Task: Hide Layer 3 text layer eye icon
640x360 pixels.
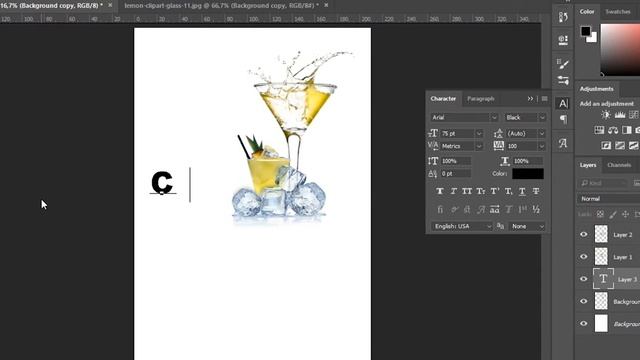Action: click(584, 279)
